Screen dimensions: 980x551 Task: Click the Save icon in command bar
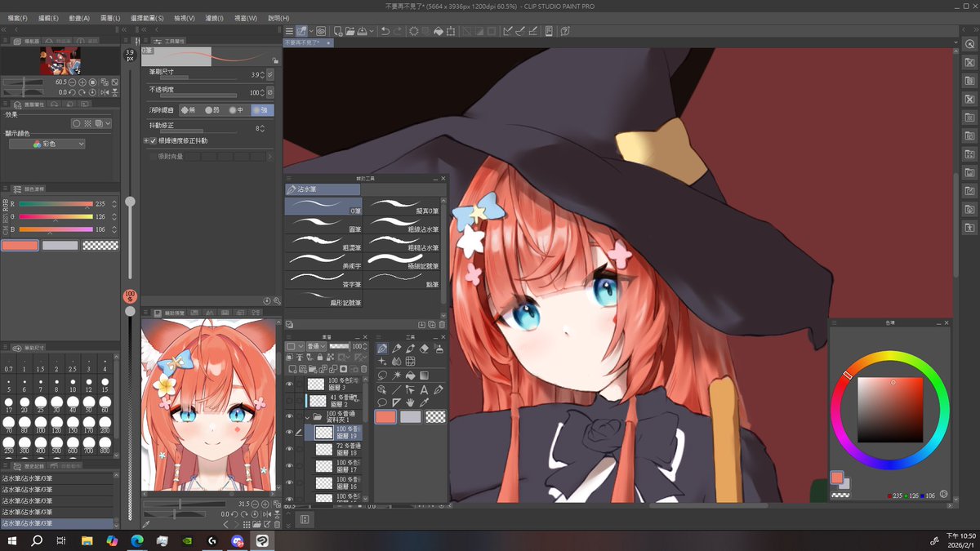pyautogui.click(x=362, y=31)
